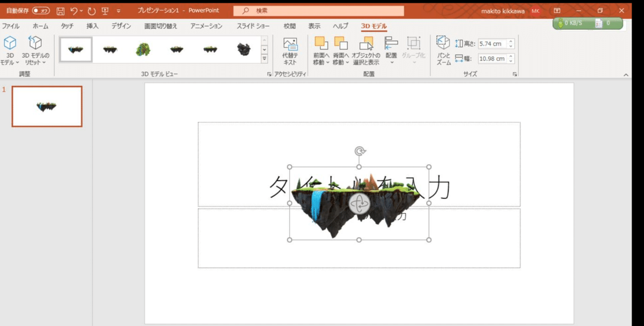The image size is (644, 326).
Task: Click the model's top-left resize handle
Action: pos(290,167)
